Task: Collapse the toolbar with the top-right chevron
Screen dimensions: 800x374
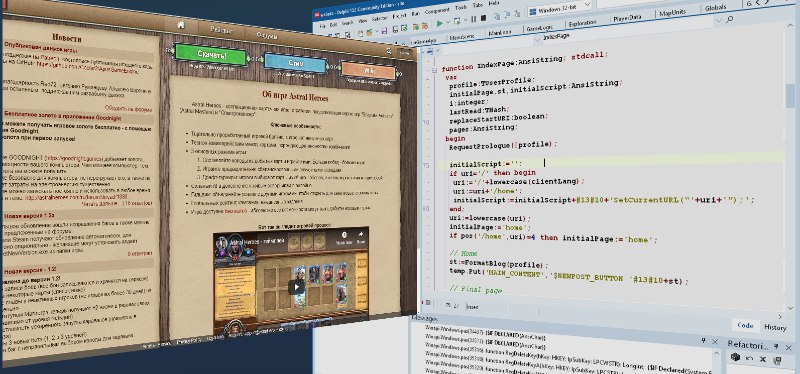Action: coord(791,26)
